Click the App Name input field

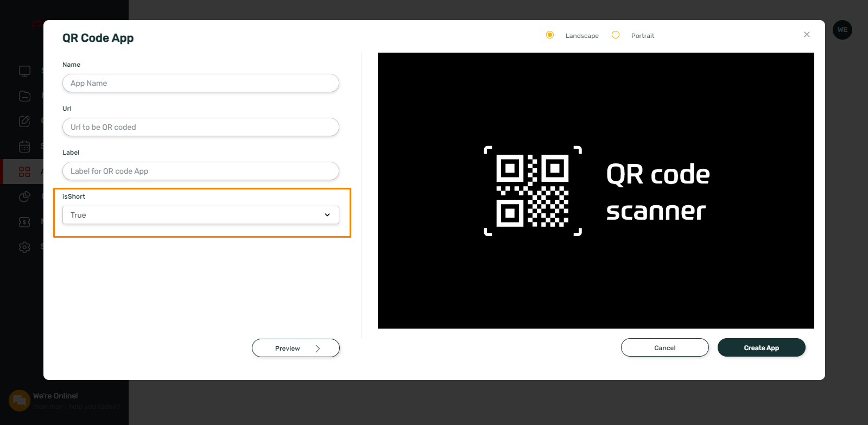(x=201, y=83)
